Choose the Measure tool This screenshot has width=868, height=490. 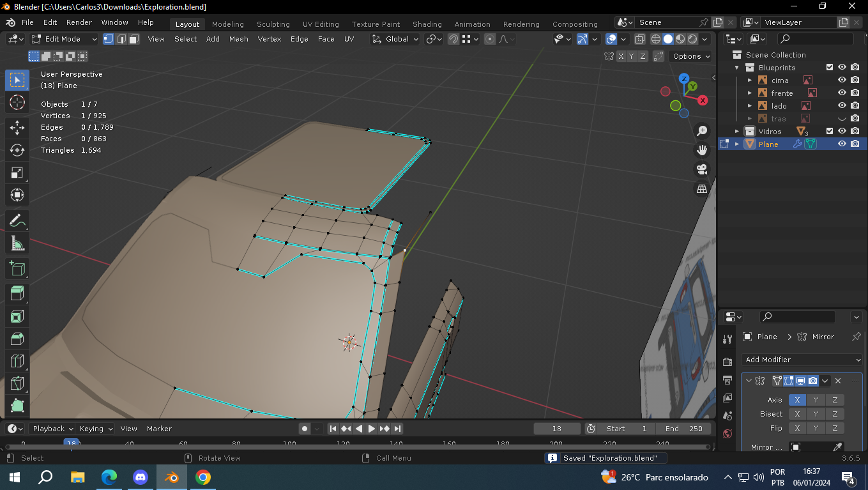point(17,243)
